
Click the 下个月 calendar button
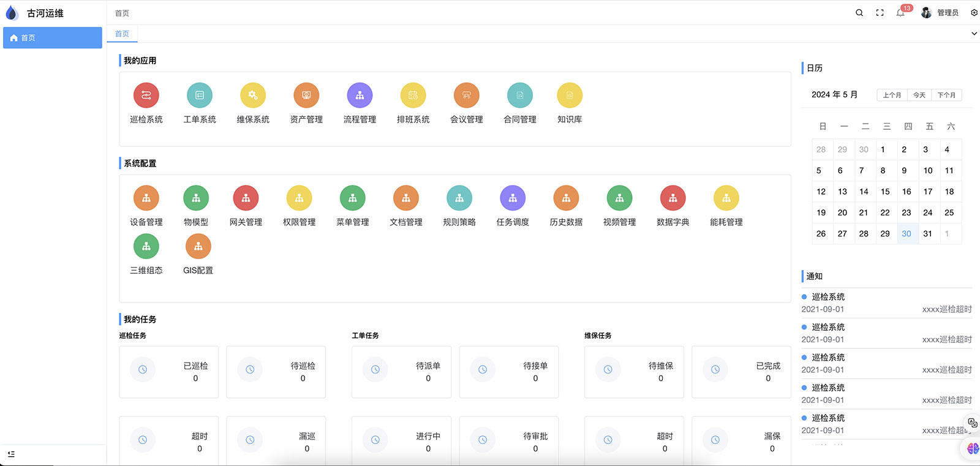946,95
